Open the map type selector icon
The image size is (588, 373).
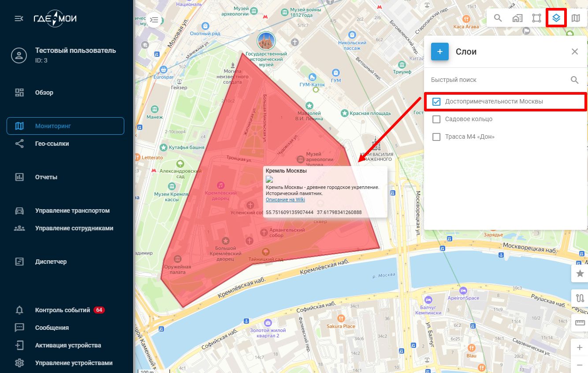pyautogui.click(x=576, y=18)
